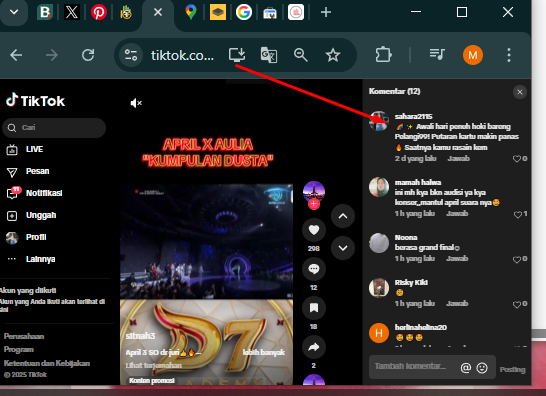Click the Konten promosi label

click(152, 380)
